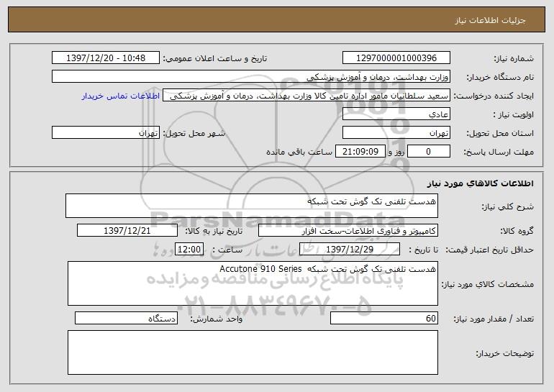Open the اطلاعات تماس خریدار link
Image resolution: width=554 pixels, height=392 pixels.
121,96
